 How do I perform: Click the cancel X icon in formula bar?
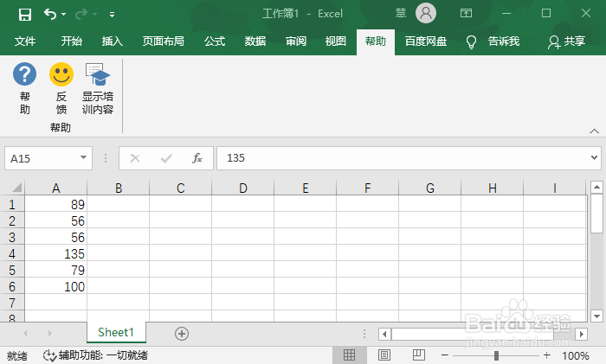point(135,158)
